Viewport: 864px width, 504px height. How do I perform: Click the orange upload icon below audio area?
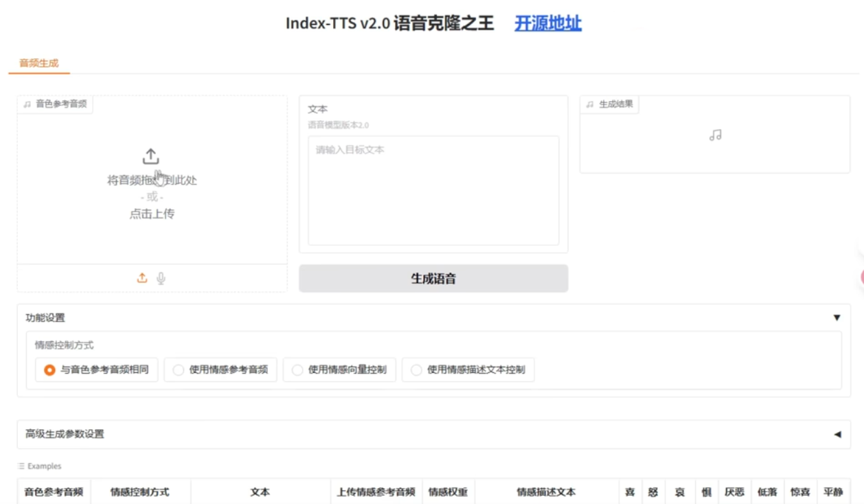pyautogui.click(x=142, y=277)
